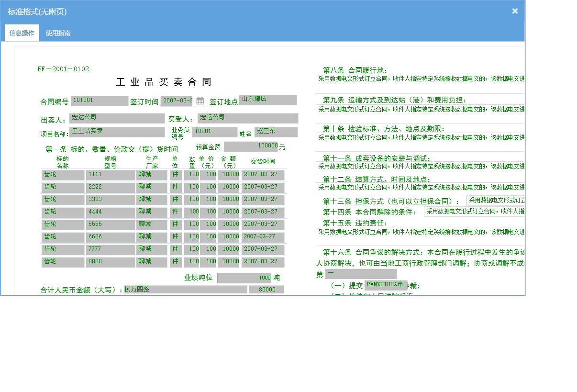Click the contract number field containing 101001

click(99, 101)
